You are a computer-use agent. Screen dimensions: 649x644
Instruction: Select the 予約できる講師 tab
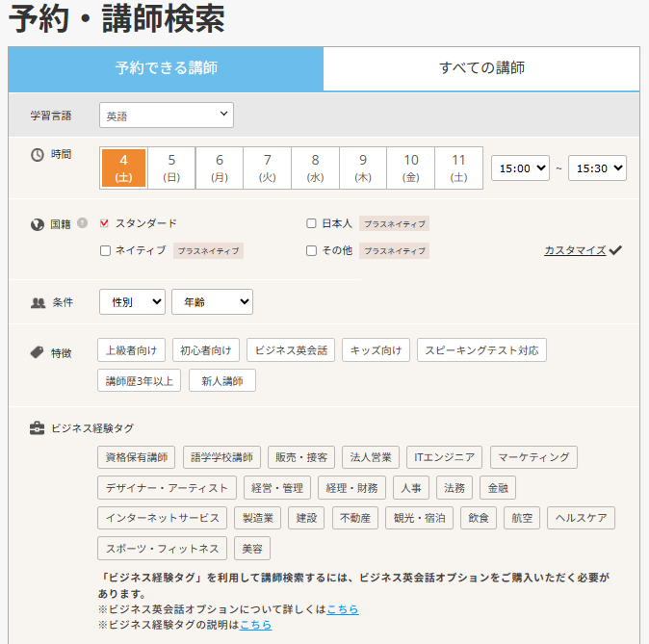(166, 68)
